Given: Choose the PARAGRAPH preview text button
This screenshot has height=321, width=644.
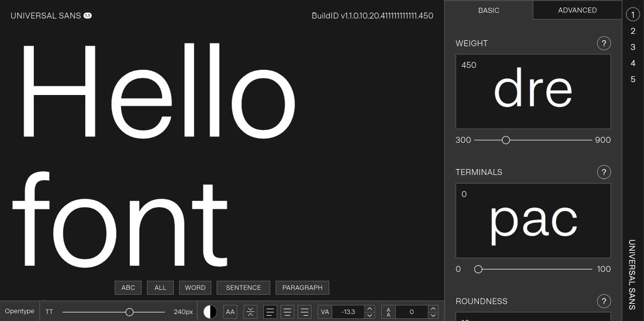Looking at the screenshot, I should click(x=302, y=288).
